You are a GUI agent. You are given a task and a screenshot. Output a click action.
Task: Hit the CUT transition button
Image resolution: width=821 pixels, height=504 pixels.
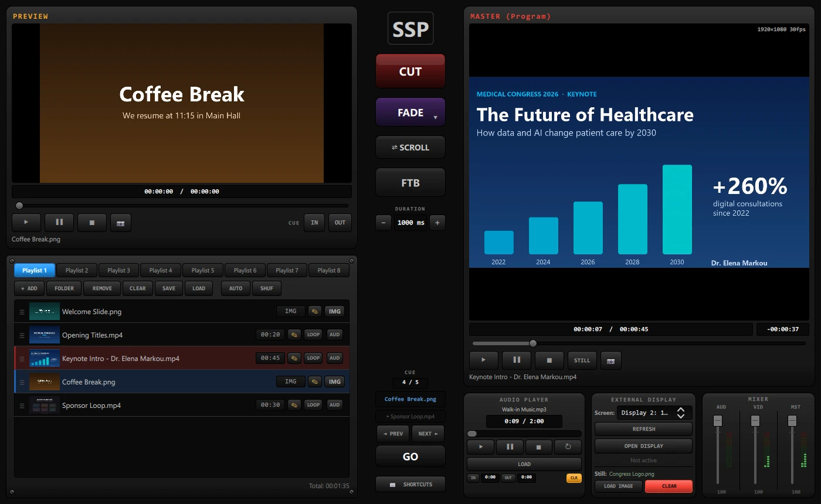(410, 71)
